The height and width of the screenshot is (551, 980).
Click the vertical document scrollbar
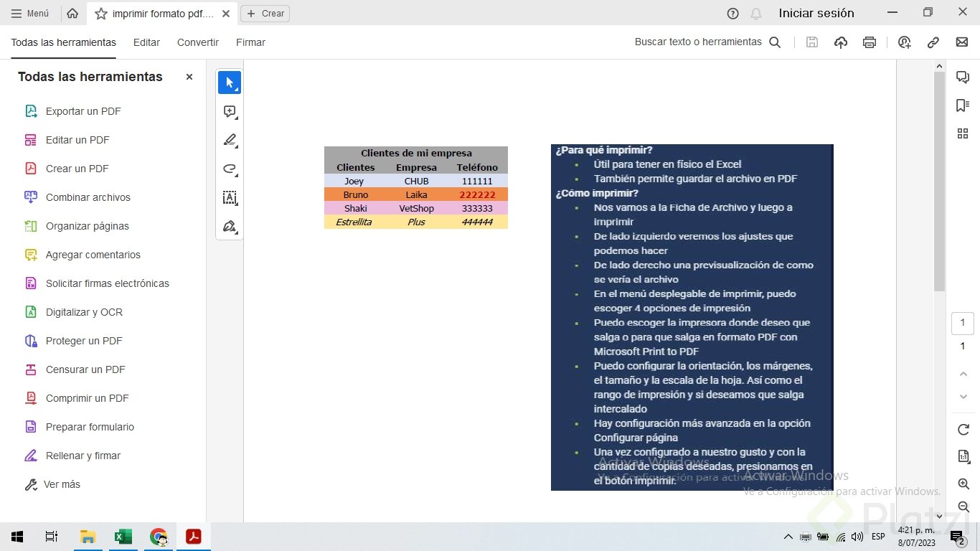(x=939, y=182)
